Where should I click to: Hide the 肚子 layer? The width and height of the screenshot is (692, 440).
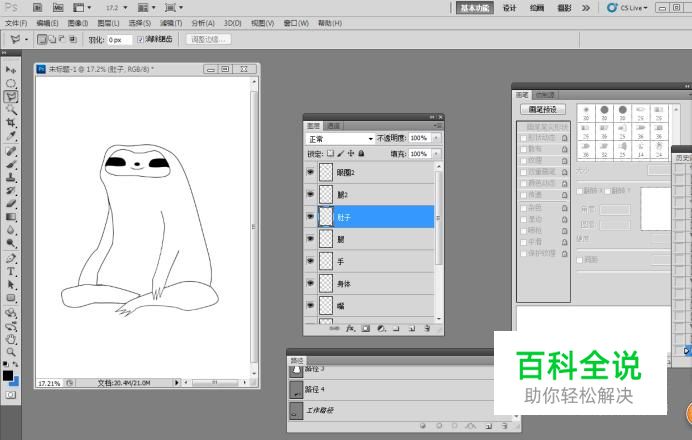click(x=310, y=217)
